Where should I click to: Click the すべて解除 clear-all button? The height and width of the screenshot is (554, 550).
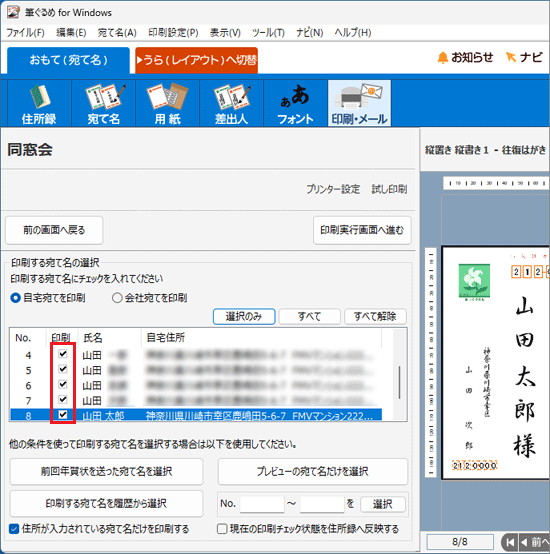[x=375, y=316]
